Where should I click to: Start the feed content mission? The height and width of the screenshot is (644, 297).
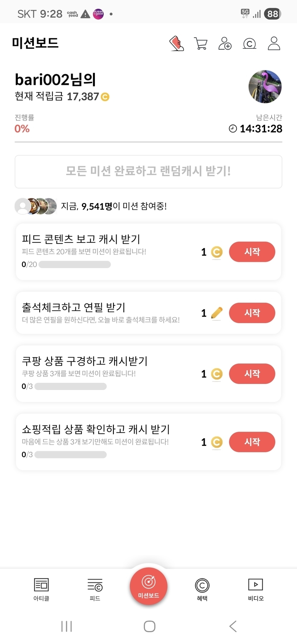coord(252,252)
